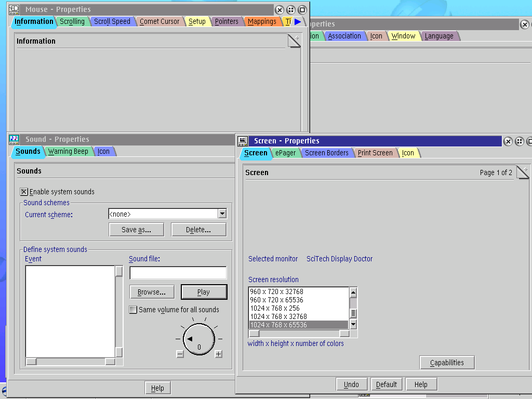Select resolution 1024 x 768 x 32768
This screenshot has height=399, width=532.
coord(299,316)
